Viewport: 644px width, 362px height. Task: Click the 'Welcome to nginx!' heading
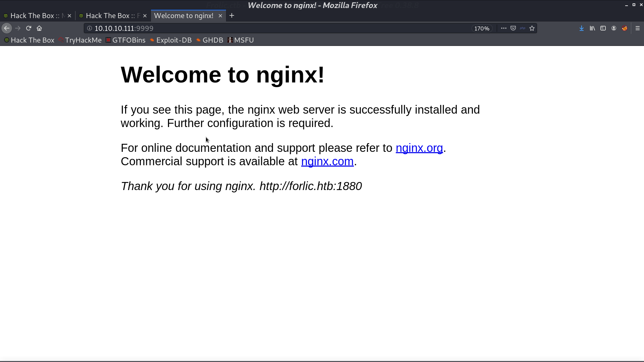[223, 74]
